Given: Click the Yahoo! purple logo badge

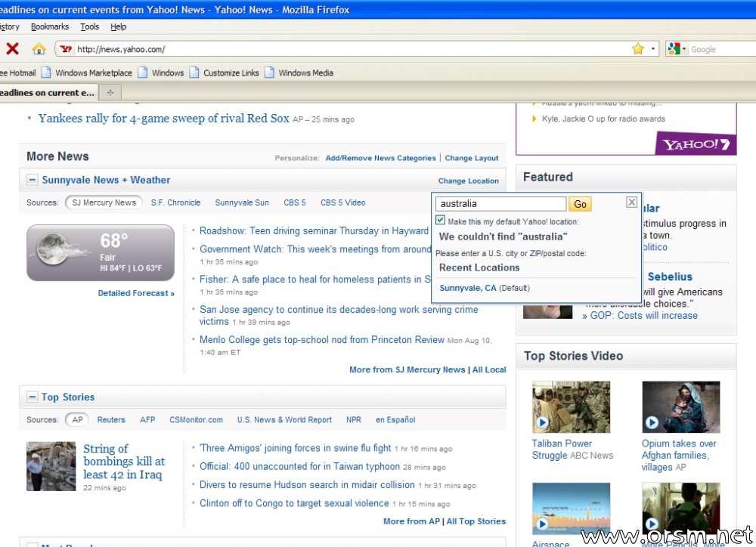Looking at the screenshot, I should [696, 144].
